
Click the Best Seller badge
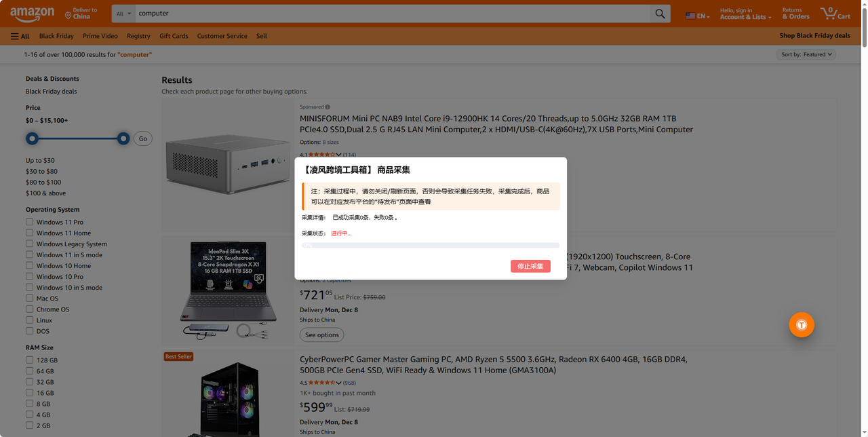(x=178, y=356)
